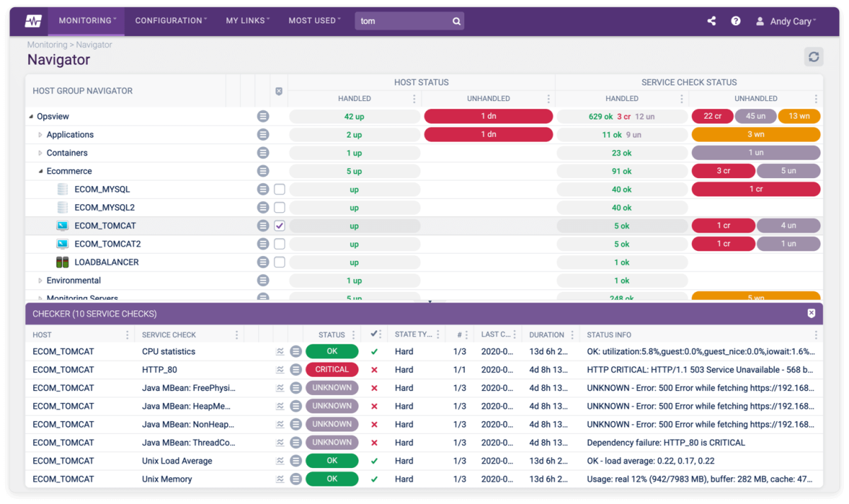Open the help icon in top bar
849x504 pixels.
coord(736,20)
